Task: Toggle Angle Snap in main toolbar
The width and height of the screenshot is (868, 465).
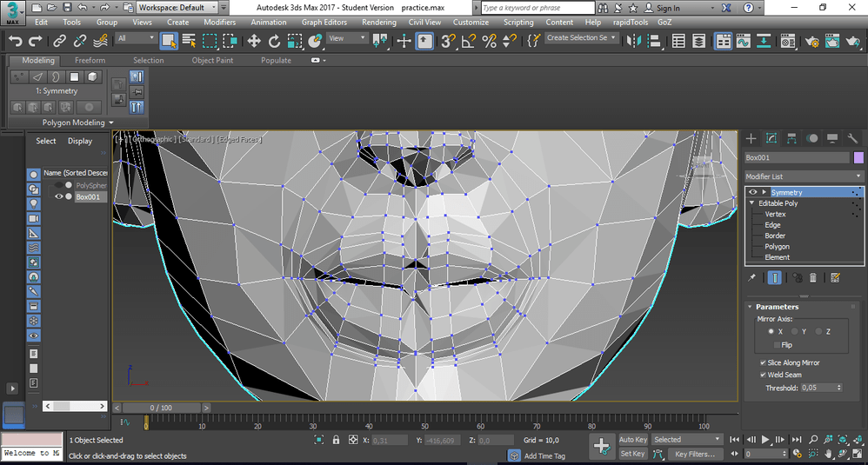Action: 469,41
